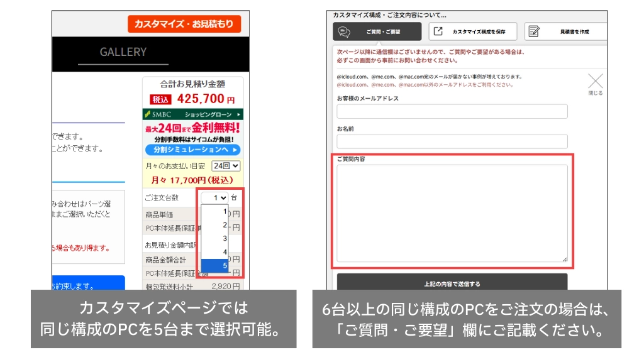Click the document icon beside 見積書を作成
The image size is (644, 362).
tap(534, 31)
